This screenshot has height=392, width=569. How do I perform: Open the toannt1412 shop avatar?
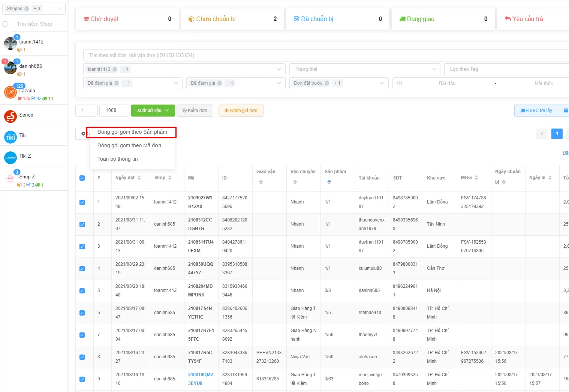[x=10, y=43]
